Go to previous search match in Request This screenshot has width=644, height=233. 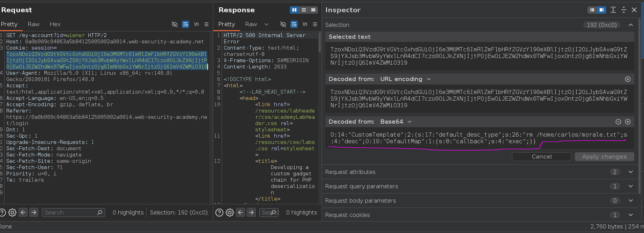[23, 212]
